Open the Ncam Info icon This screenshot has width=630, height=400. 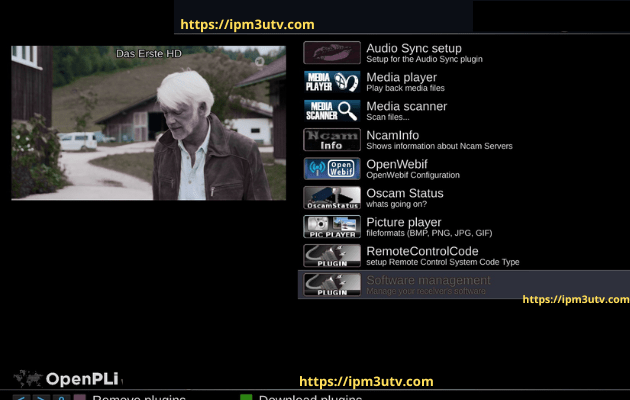click(331, 140)
